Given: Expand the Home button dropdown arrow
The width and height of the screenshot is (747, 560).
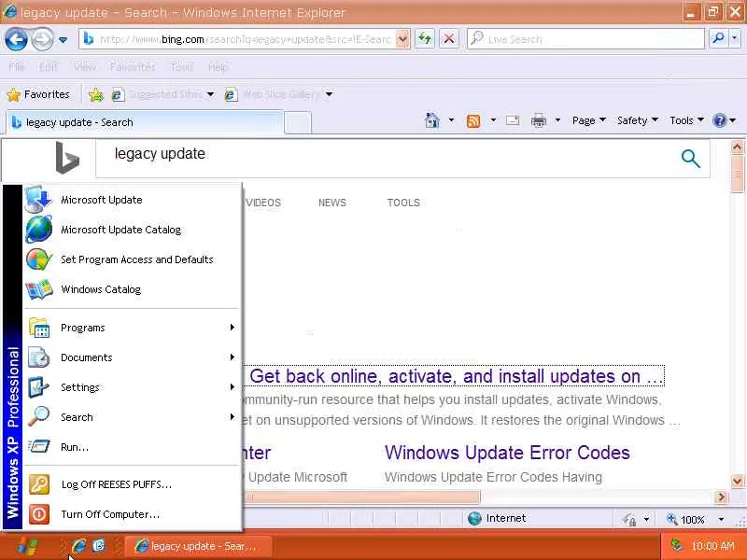Looking at the screenshot, I should click(x=451, y=120).
